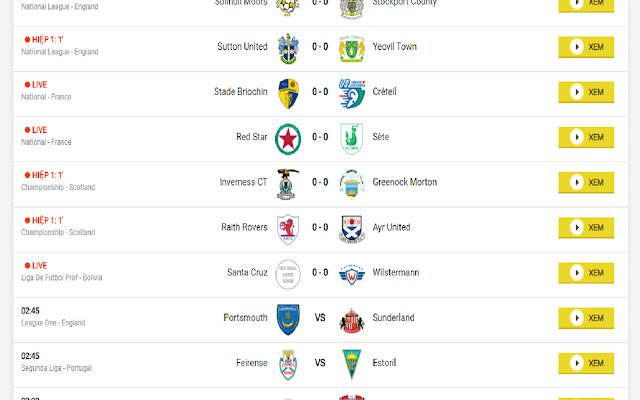This screenshot has width=640, height=400.
Task: Click the Santa Cruz placeholder logo
Action: tap(288, 275)
